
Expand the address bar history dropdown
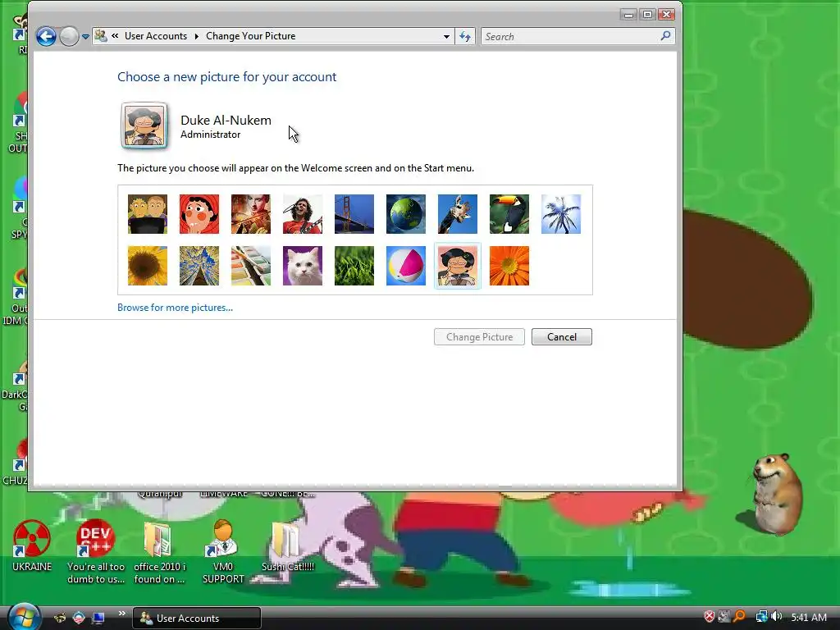coord(446,36)
